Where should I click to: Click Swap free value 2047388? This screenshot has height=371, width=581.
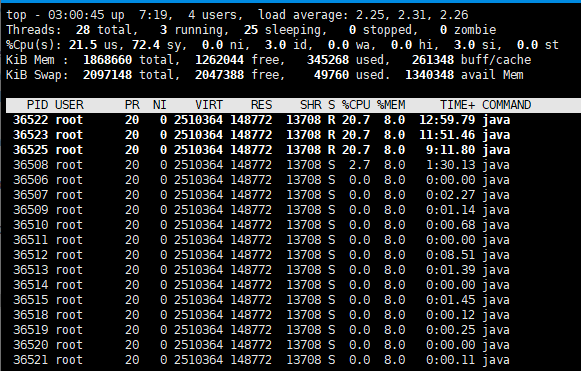point(219,75)
